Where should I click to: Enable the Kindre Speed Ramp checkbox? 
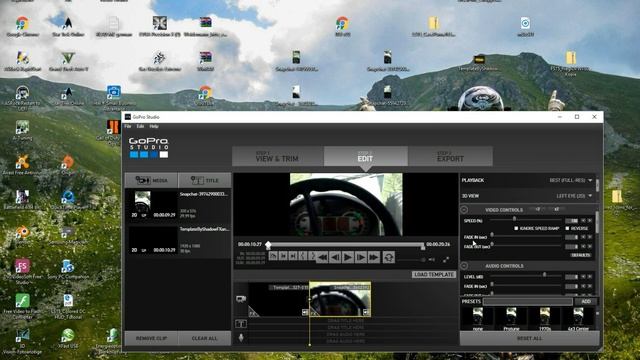[516, 229]
